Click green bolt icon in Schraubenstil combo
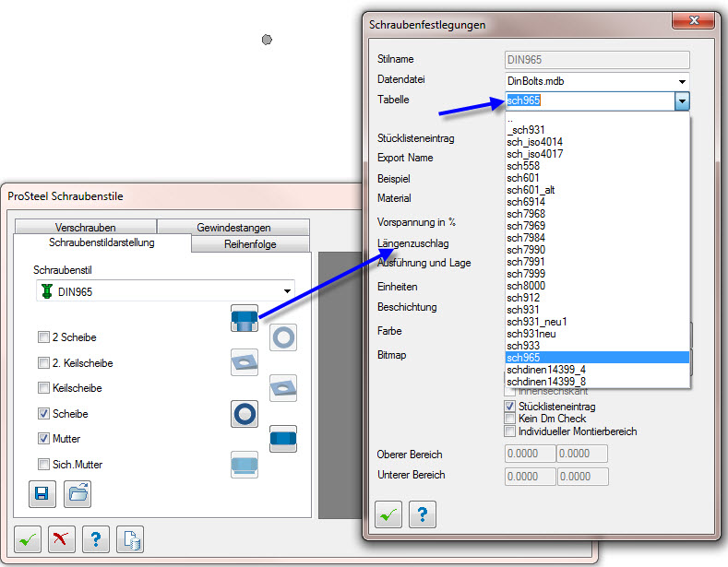The width and height of the screenshot is (728, 567). click(47, 291)
